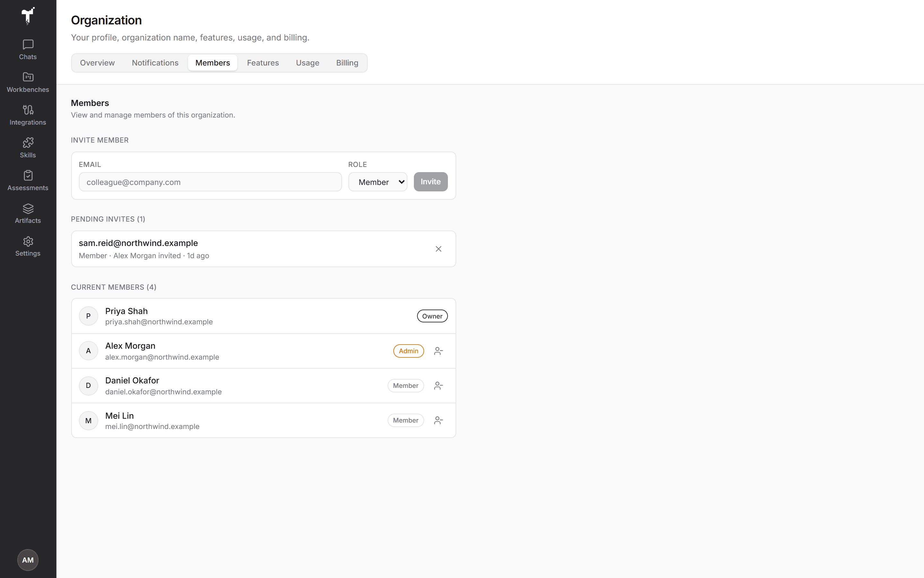924x578 pixels.
Task: Click the Current Members (4) heading
Action: coord(114,287)
